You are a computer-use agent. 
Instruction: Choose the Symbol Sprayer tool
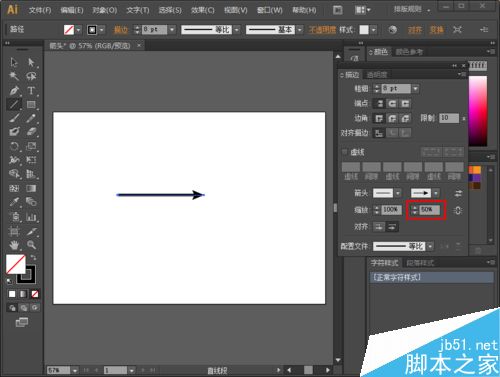[14, 217]
